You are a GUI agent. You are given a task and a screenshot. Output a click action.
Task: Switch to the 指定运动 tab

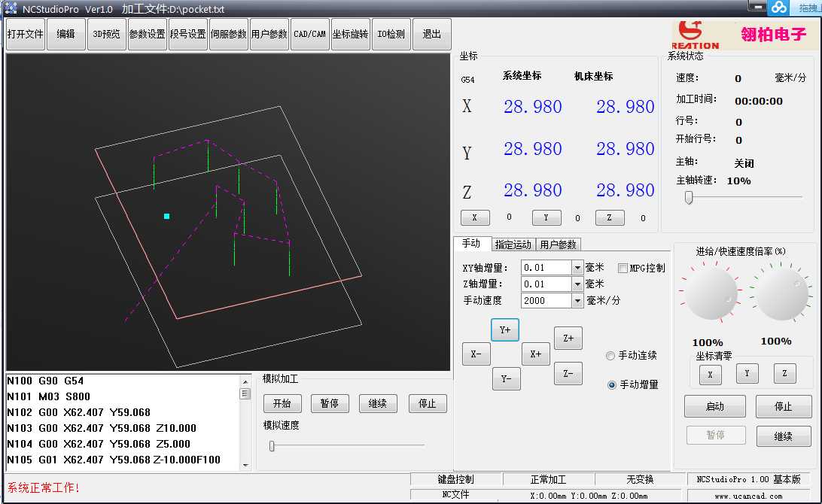point(513,244)
